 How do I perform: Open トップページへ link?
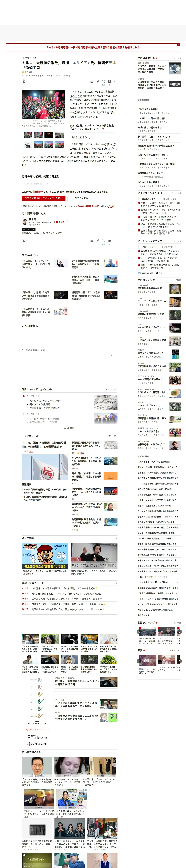[x=111, y=436]
